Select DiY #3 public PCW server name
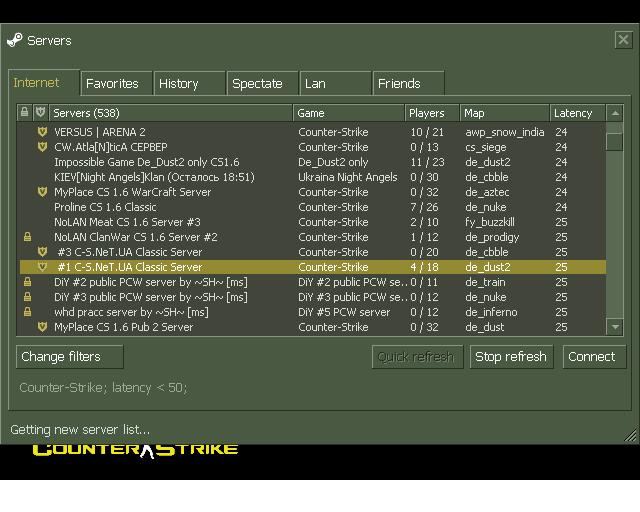640x512 pixels. coord(151,297)
